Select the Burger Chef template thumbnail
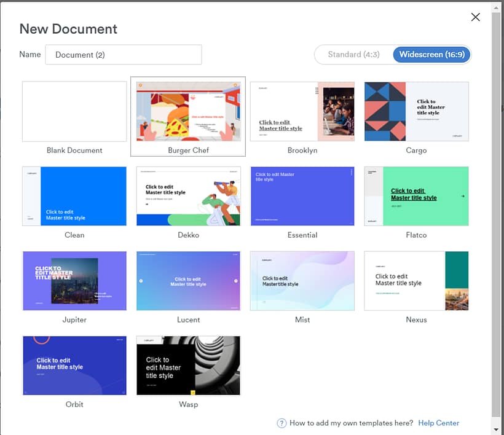 [x=188, y=112]
